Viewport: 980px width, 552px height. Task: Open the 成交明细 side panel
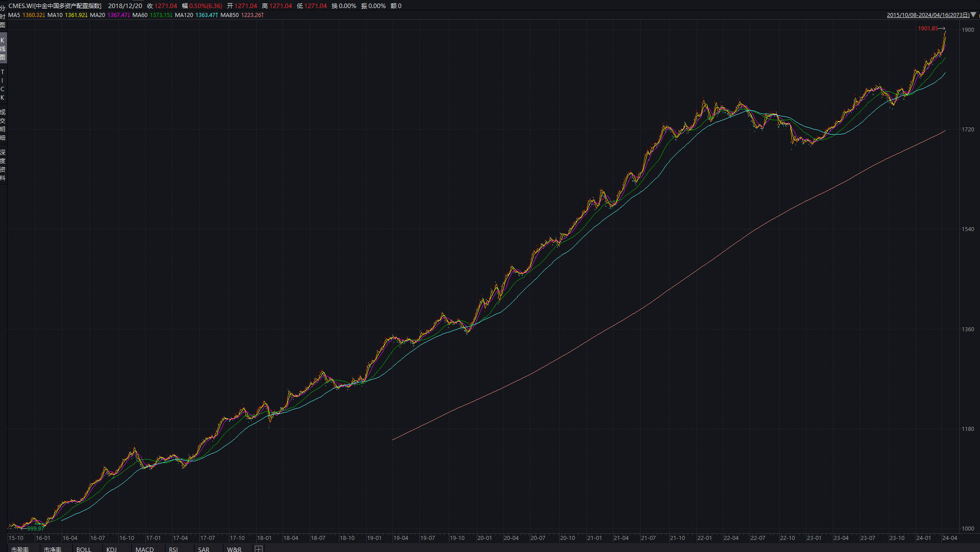coord(3,125)
